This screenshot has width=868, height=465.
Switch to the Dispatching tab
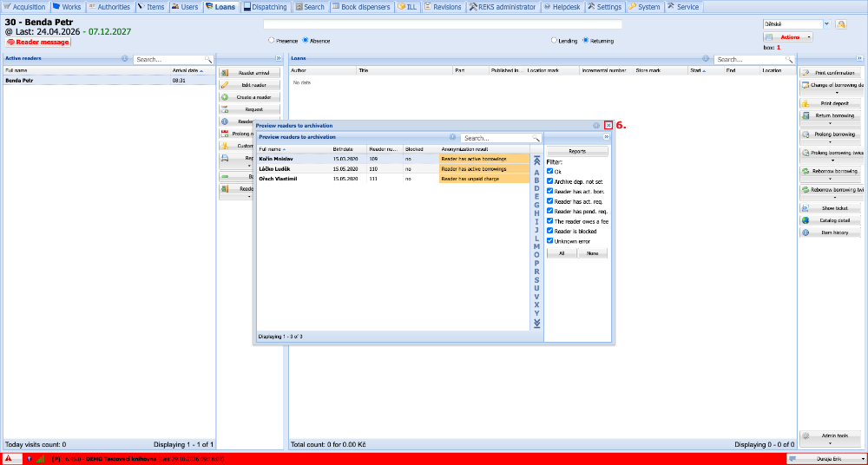point(266,7)
